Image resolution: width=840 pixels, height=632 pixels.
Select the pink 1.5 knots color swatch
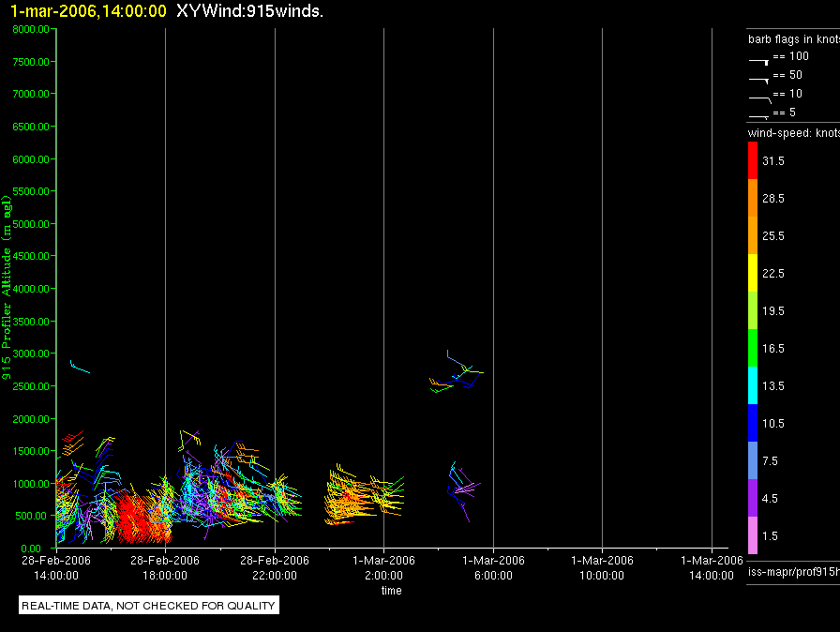(753, 535)
